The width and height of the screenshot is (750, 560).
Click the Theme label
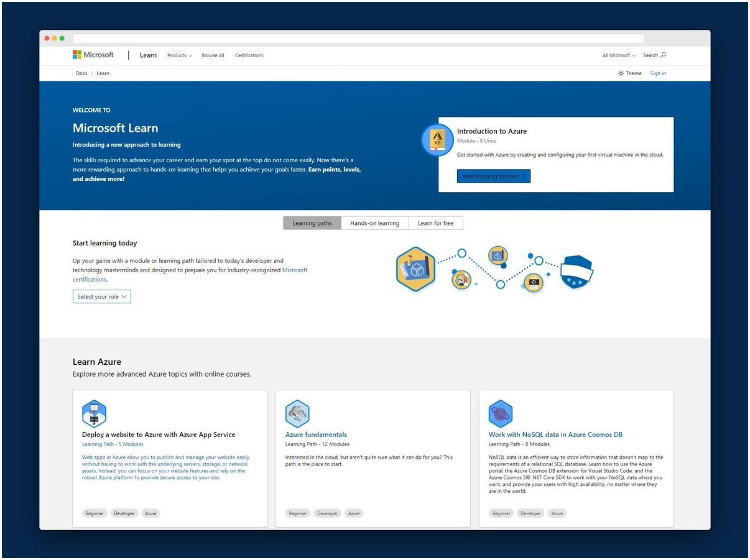pyautogui.click(x=634, y=73)
